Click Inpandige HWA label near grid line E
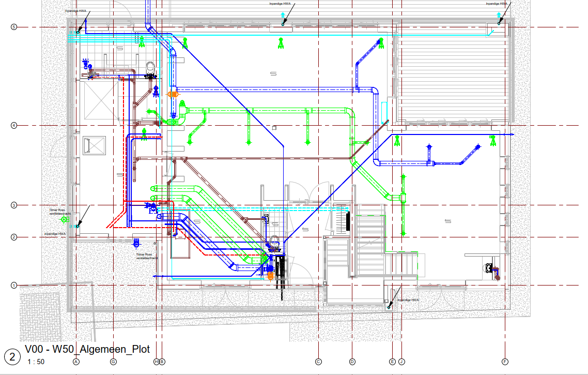 tap(408, 300)
